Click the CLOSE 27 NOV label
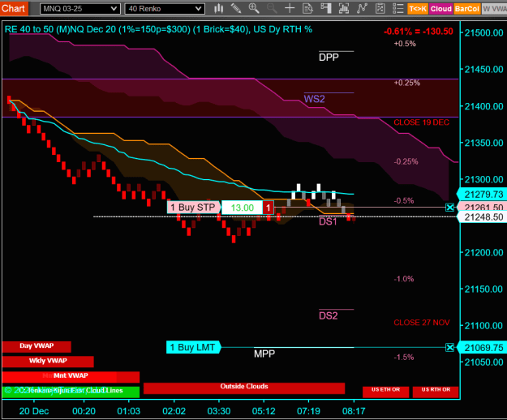Screen dimensions: 507x420 click(x=422, y=323)
